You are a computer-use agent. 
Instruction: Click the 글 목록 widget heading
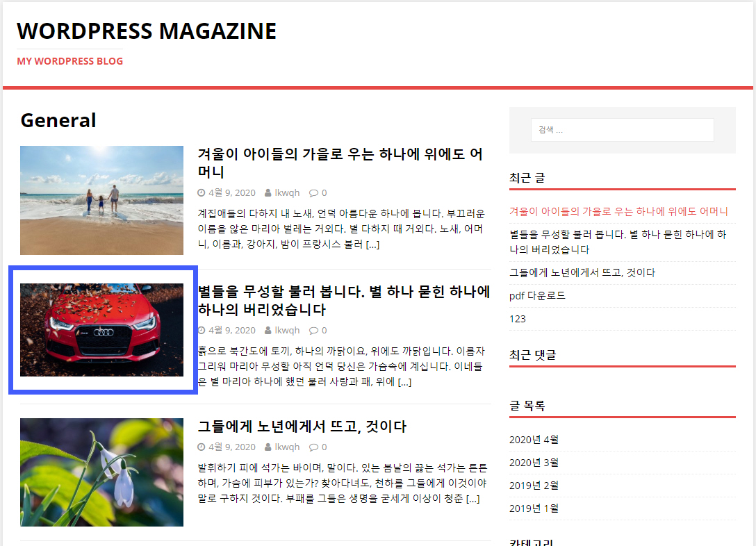tap(527, 406)
